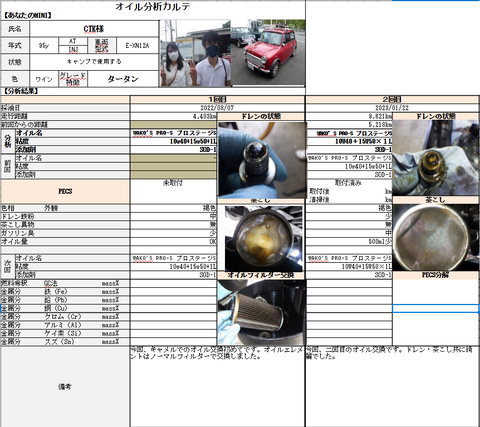Open the 2回目 tea strainer photo
The height and width of the screenshot is (427, 480).
[x=436, y=237]
